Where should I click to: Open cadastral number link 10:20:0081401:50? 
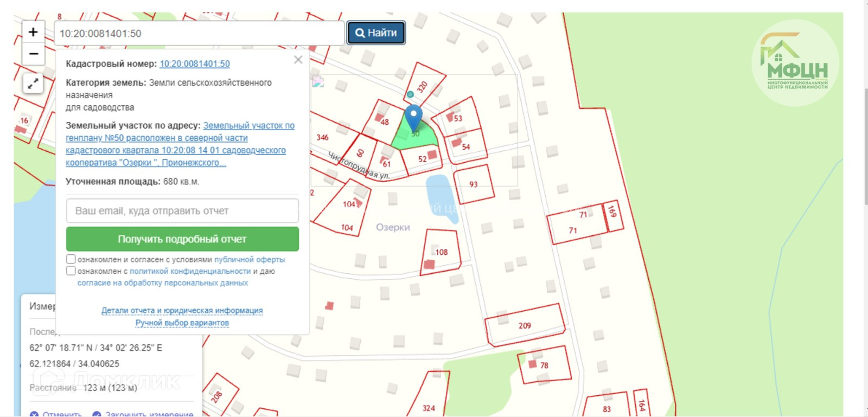[195, 64]
